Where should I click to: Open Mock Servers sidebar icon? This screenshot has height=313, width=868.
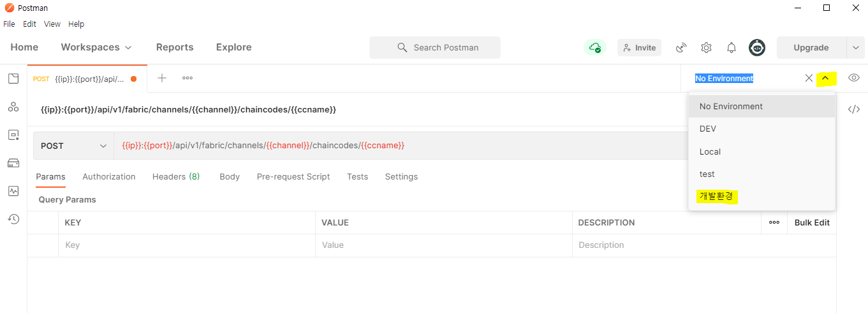click(x=13, y=163)
